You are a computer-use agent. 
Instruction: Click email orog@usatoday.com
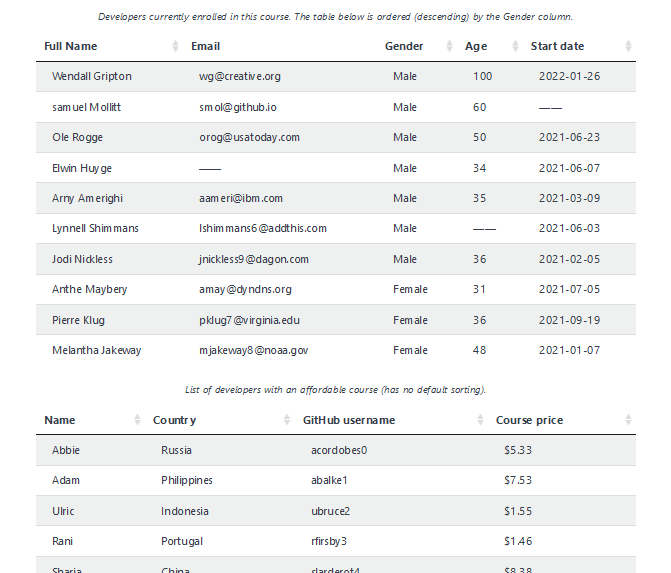click(249, 138)
